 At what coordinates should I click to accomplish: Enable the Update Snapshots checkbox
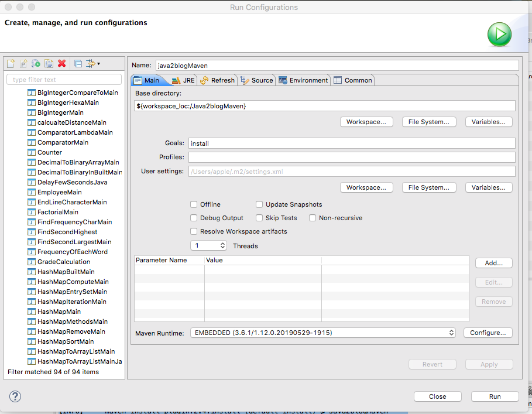(259, 204)
